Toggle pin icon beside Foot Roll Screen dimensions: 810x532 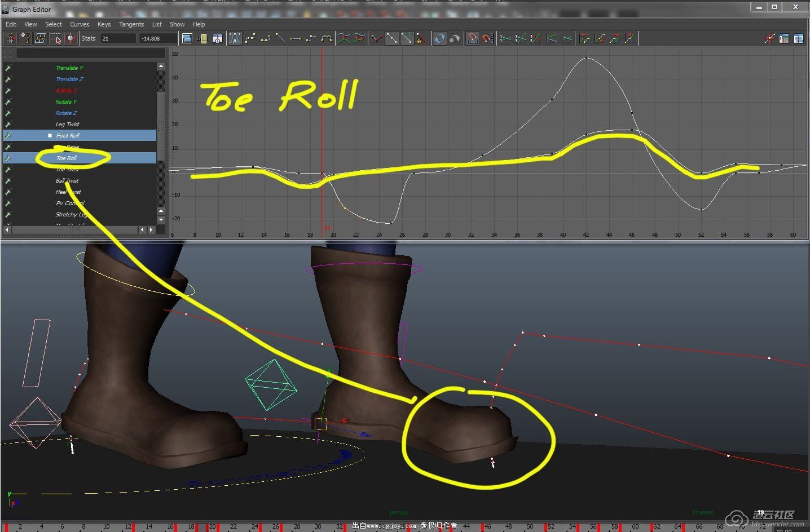[8, 135]
